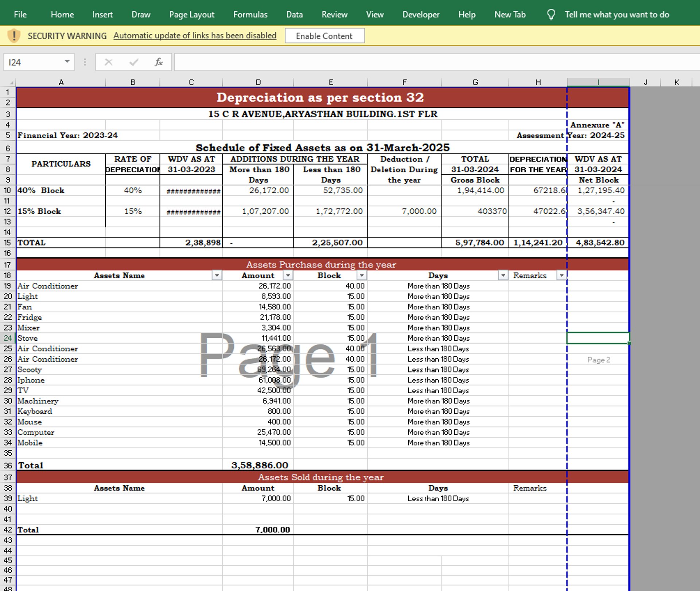
Task: Click the formula bar cancel X icon
Action: click(x=108, y=62)
